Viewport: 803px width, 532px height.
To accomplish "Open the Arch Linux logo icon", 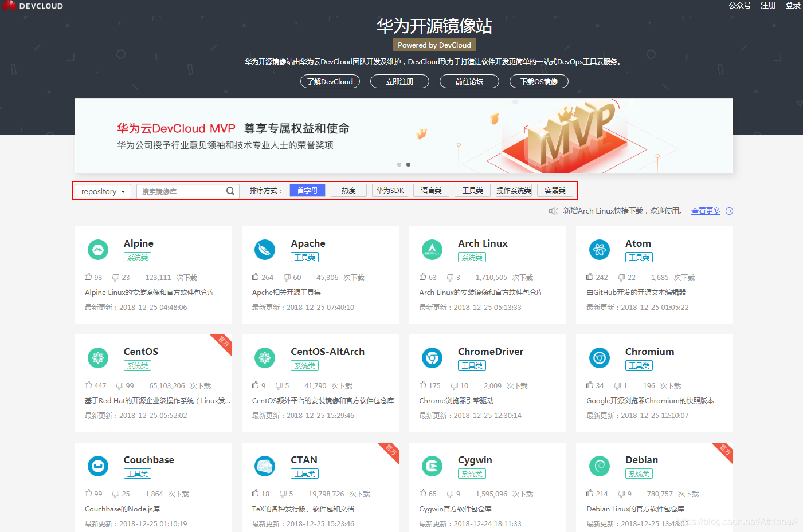I will click(432, 250).
